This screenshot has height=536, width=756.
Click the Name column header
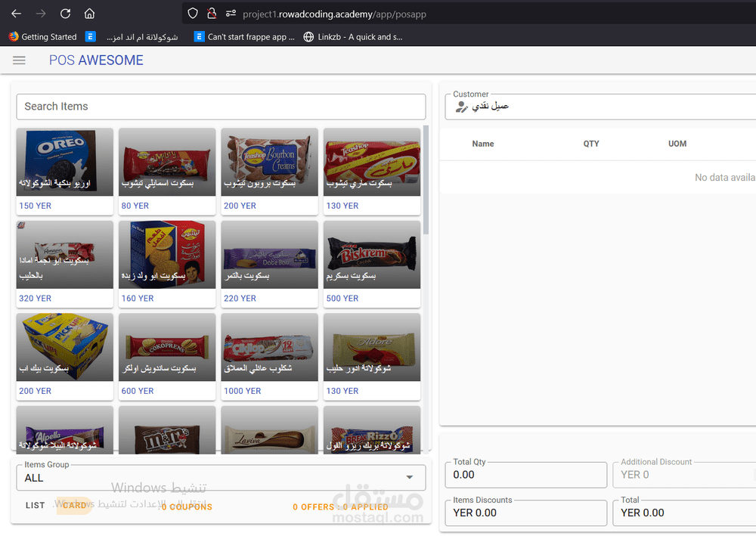click(x=482, y=144)
